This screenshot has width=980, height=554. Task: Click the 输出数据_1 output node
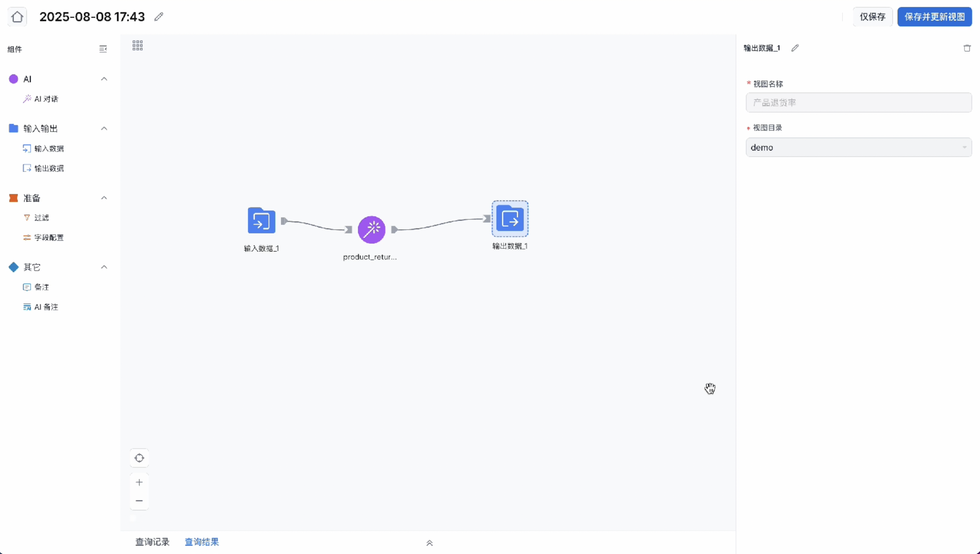[x=510, y=219]
